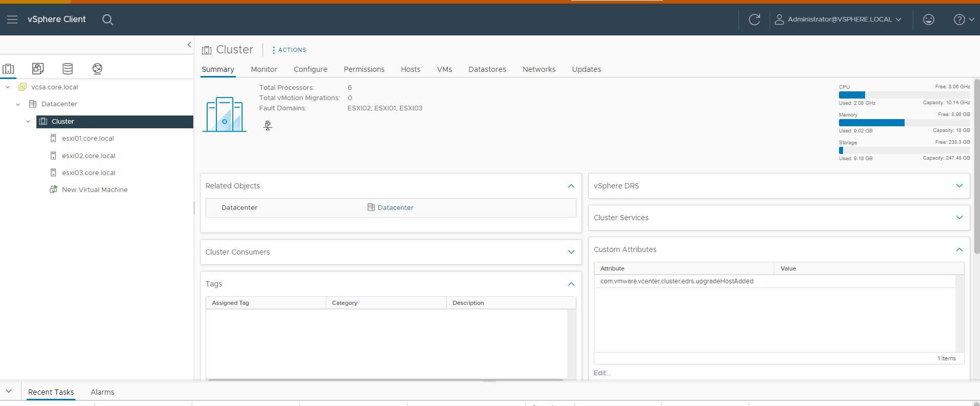Select the Summary tab
Image resolution: width=980 pixels, height=406 pixels.
tap(218, 69)
